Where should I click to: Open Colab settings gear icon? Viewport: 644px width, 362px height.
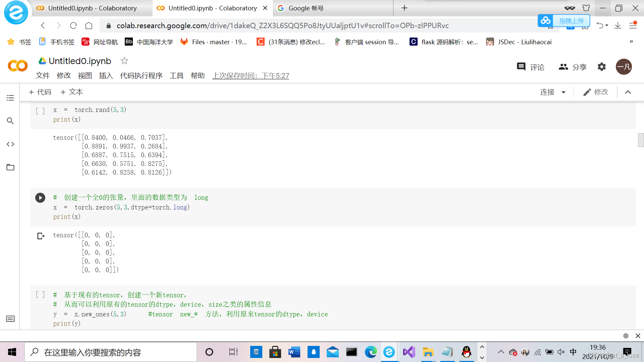coord(602,67)
